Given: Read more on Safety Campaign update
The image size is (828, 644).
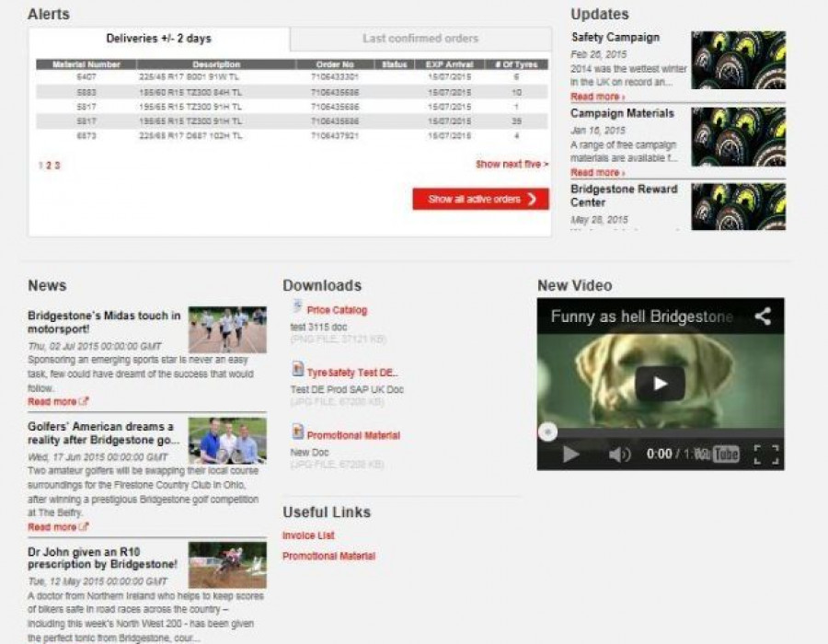Looking at the screenshot, I should tap(598, 97).
